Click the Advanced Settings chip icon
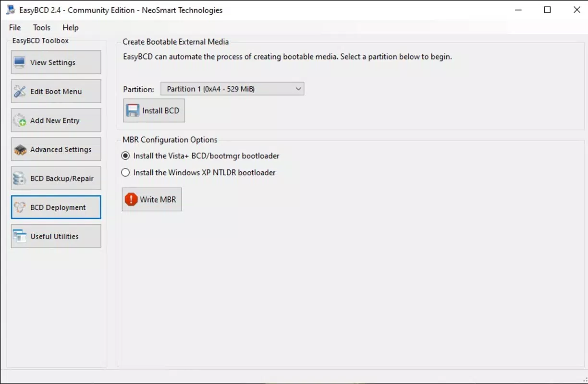The width and height of the screenshot is (588, 384). tap(20, 149)
